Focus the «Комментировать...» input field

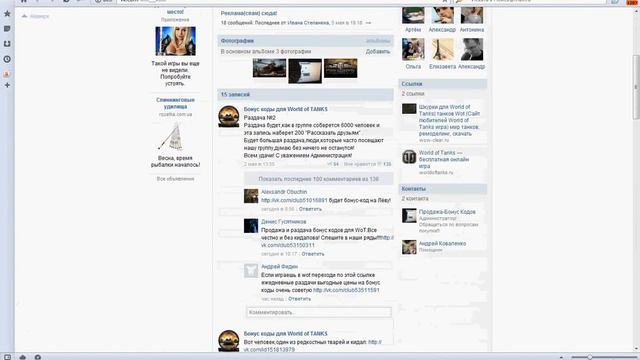tap(319, 312)
